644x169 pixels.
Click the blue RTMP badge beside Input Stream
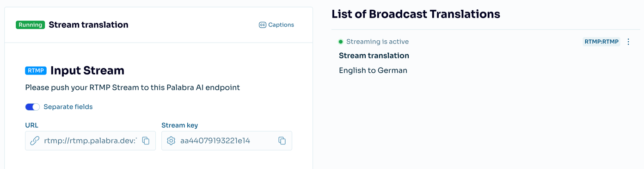(x=36, y=71)
